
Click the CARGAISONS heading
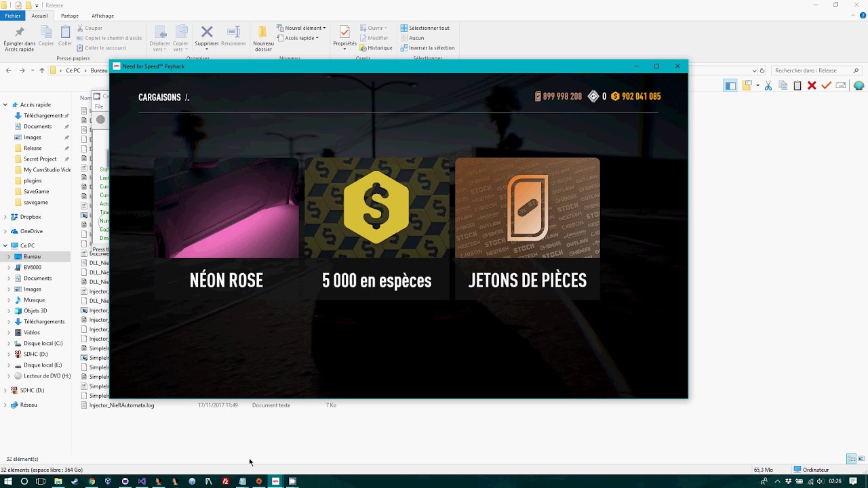[159, 98]
